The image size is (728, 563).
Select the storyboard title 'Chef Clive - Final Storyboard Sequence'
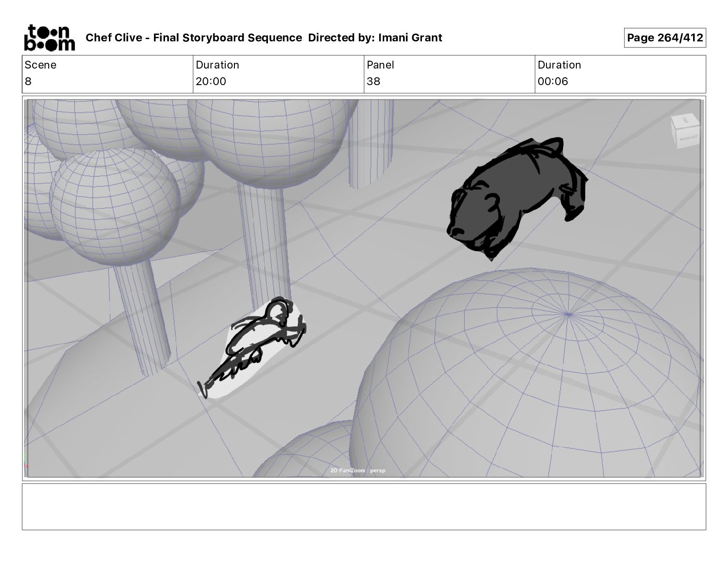click(x=194, y=38)
